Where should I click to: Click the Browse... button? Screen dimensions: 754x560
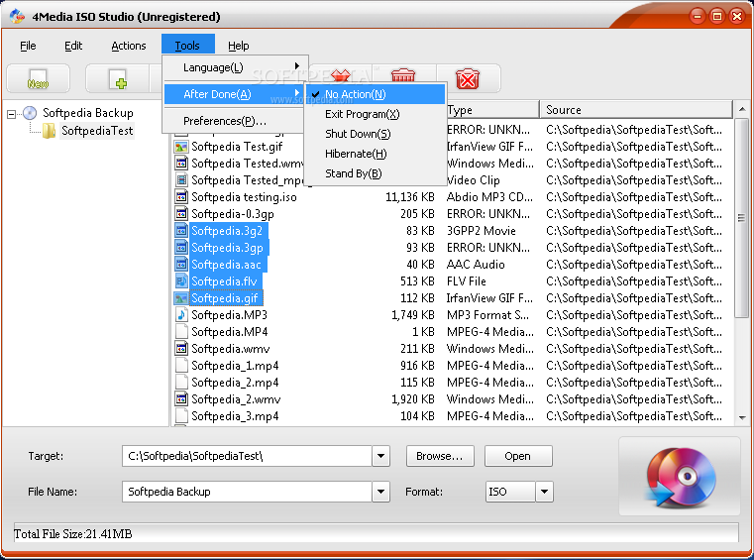[x=440, y=456]
